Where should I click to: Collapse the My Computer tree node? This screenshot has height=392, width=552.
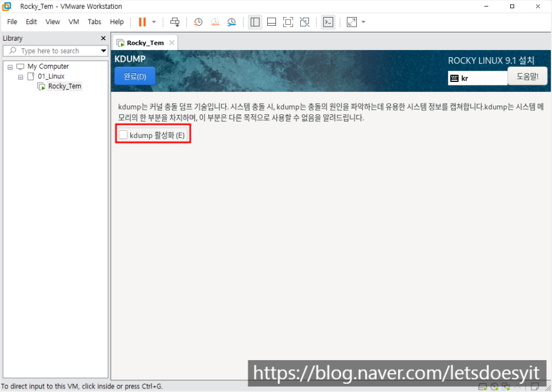coord(10,67)
